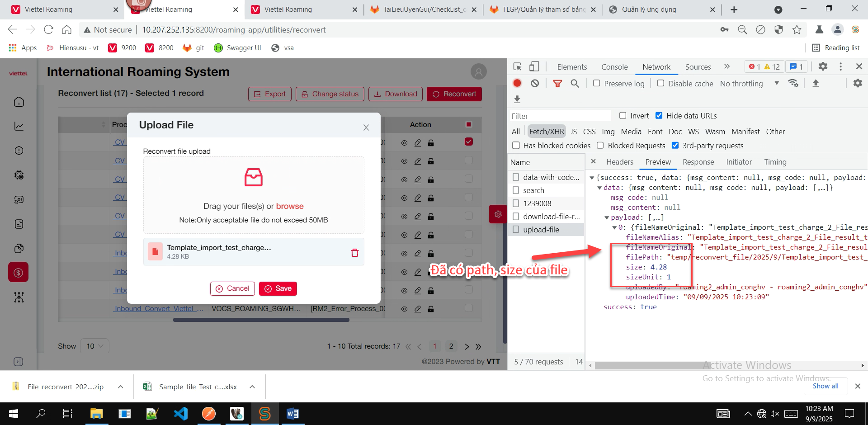The height and width of the screenshot is (425, 868).
Task: Delete uploaded file with trash icon
Action: (354, 253)
